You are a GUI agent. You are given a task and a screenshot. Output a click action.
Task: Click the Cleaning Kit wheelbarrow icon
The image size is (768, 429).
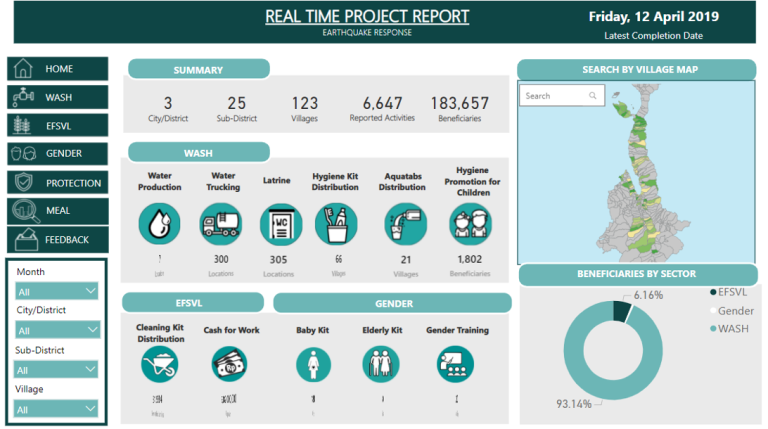160,367
